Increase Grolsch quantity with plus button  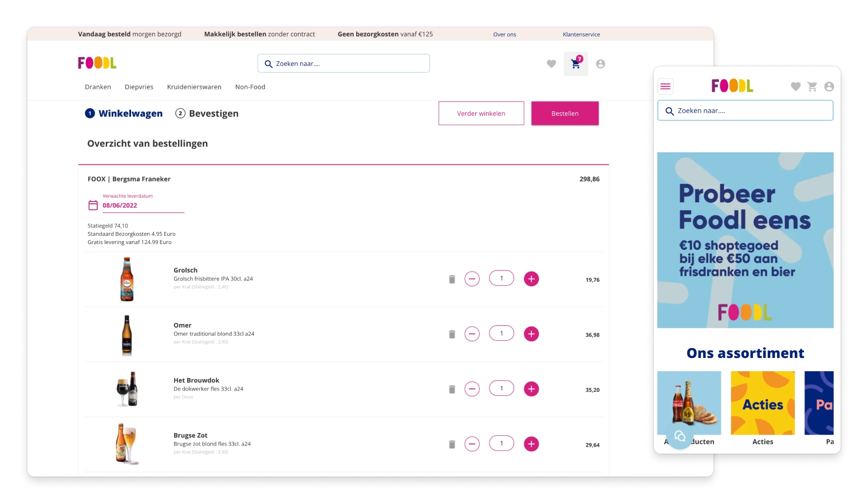pos(531,279)
